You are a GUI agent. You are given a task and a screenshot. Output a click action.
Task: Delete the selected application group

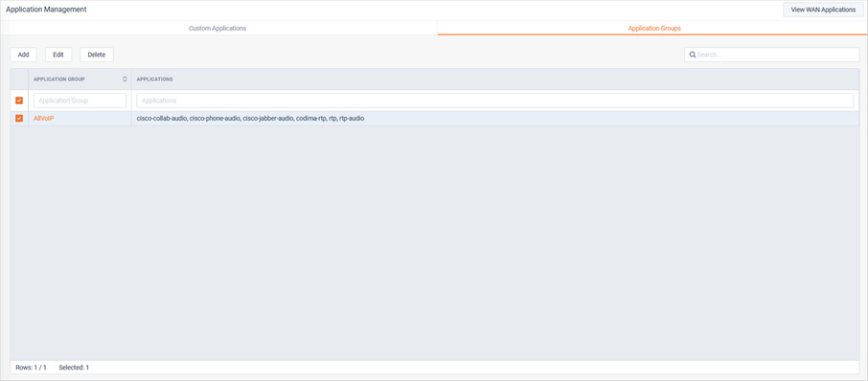pos(97,55)
